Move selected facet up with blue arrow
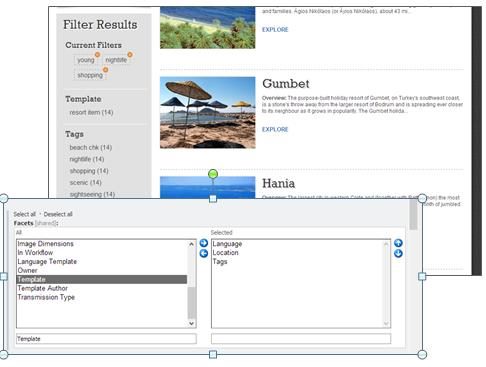 (x=398, y=243)
